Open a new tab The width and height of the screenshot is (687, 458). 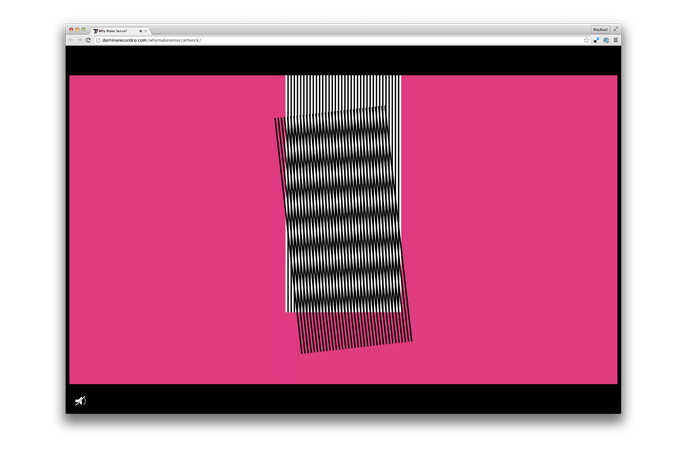(156, 31)
